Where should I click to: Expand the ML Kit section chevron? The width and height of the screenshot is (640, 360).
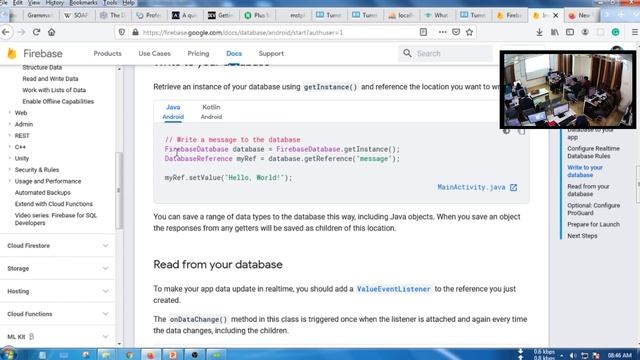[x=105, y=337]
